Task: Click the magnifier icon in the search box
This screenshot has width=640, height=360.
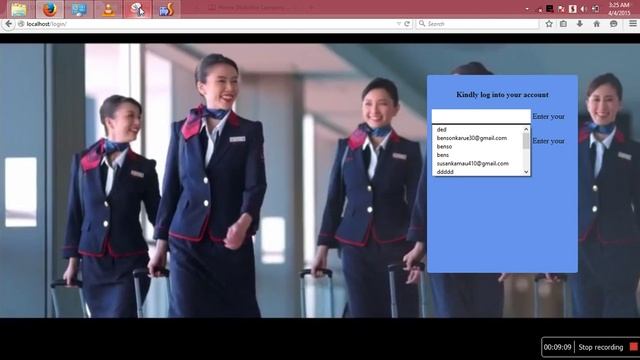Action: click(x=422, y=24)
